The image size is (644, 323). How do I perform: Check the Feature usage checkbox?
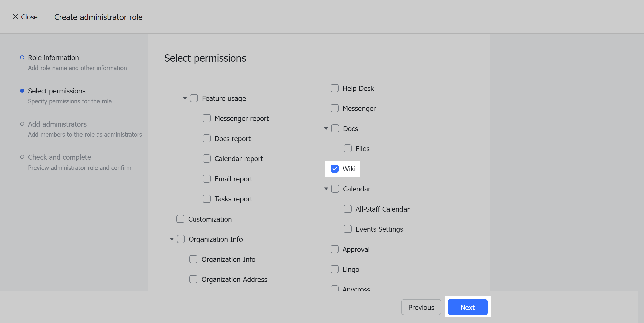click(x=194, y=98)
